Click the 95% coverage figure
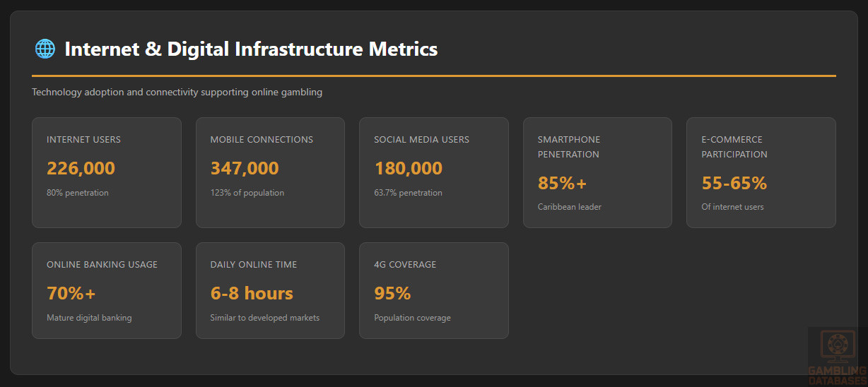This screenshot has height=387, width=868. click(x=392, y=294)
